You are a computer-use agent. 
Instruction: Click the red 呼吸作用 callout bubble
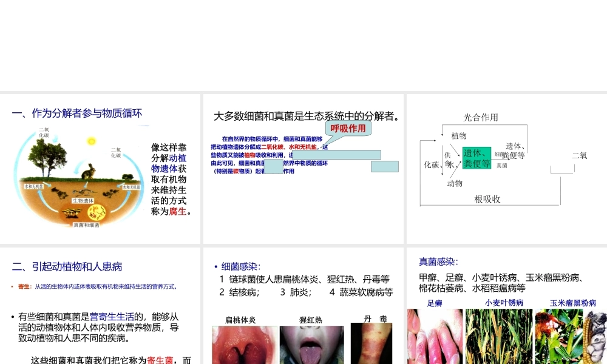coord(348,129)
